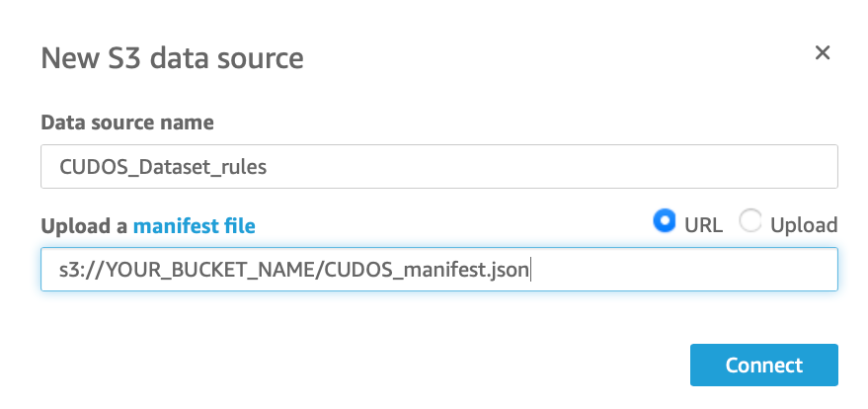This screenshot has height=409, width=868.
Task: Click the 'New S3 data source' title
Action: (x=172, y=58)
